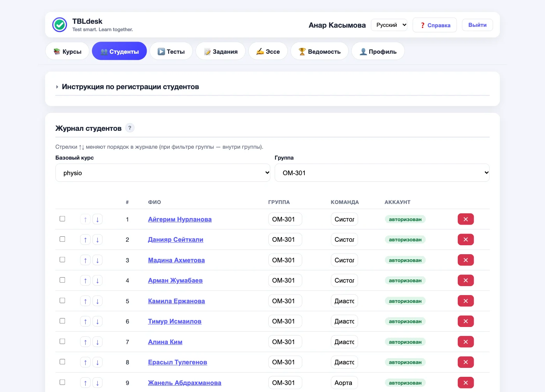Click the Справка help button
Screen dimensions: 545x392
[435, 25]
